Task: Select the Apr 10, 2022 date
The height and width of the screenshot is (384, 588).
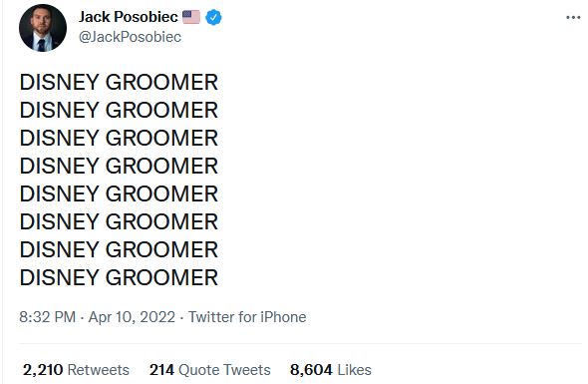Action: 132,317
